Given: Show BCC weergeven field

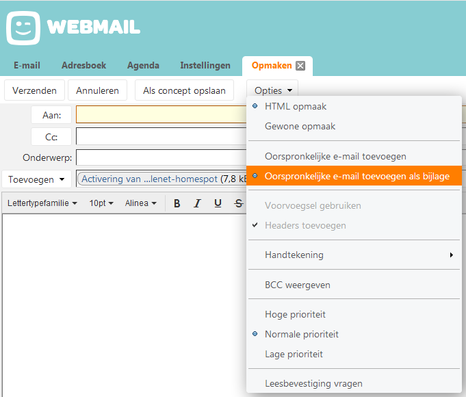Looking at the screenshot, I should point(354,285).
